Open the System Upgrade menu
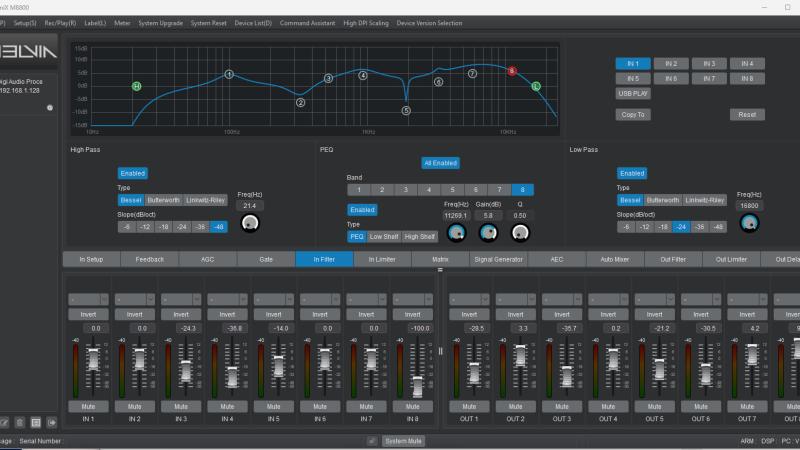This screenshot has width=800, height=450. coord(160,22)
